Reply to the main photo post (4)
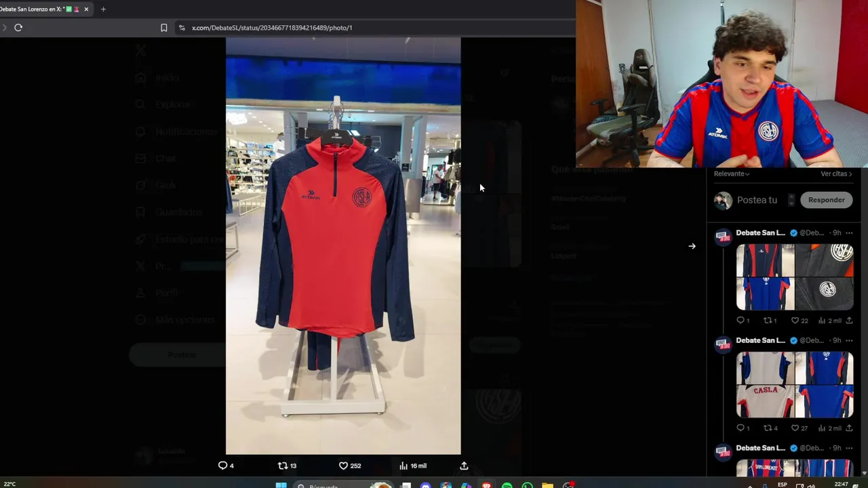Screen dimensions: 868x488 click(226, 466)
